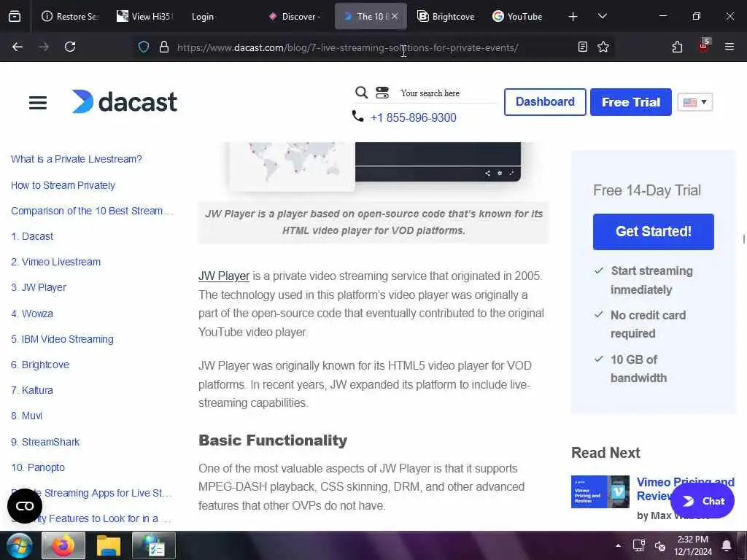Click the Vimeo Pricing thumbnail image
Image resolution: width=747 pixels, height=560 pixels.
(x=600, y=492)
